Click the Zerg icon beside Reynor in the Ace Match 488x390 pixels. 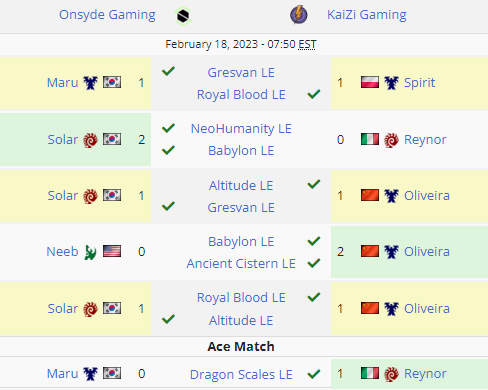click(391, 374)
